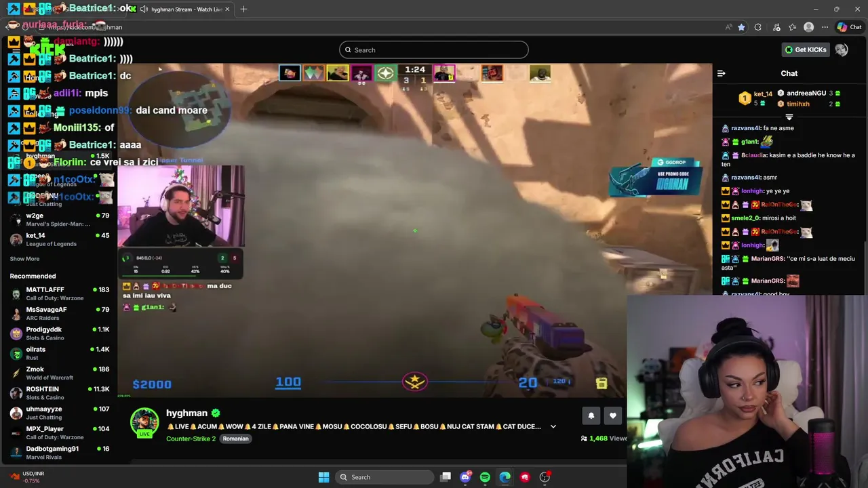
Task: Open new browser tab with plus button
Action: tap(243, 9)
